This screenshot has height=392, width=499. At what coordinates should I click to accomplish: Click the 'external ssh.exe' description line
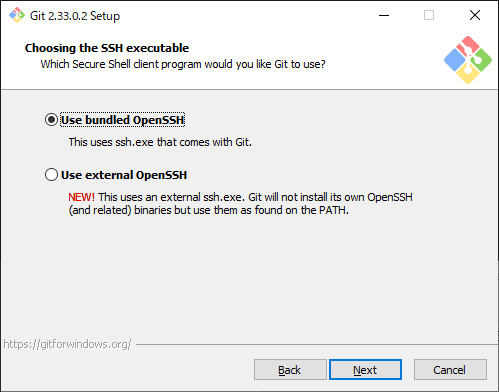tap(240, 197)
